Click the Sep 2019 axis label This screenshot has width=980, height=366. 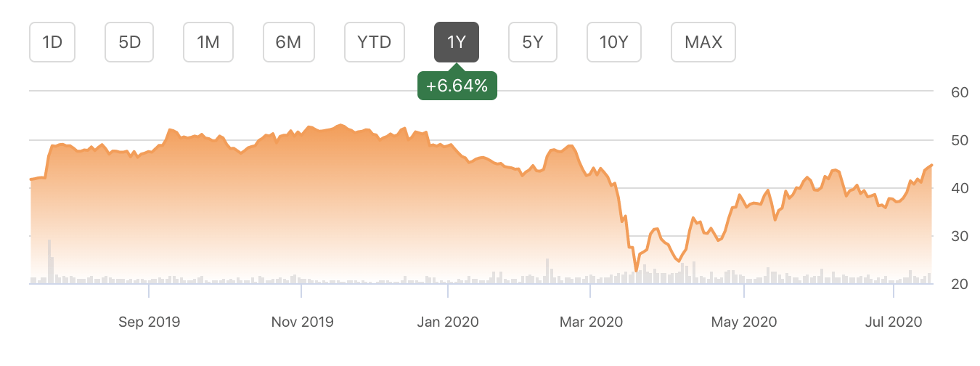[x=150, y=322]
